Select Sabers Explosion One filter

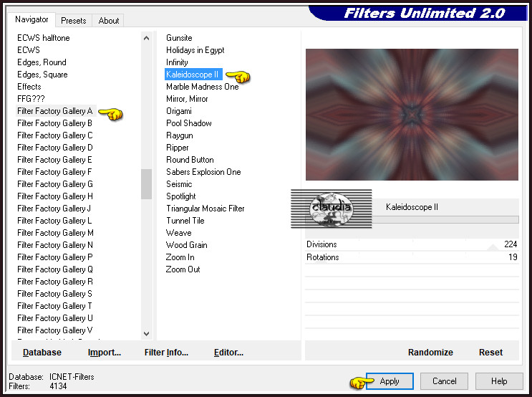[203, 172]
